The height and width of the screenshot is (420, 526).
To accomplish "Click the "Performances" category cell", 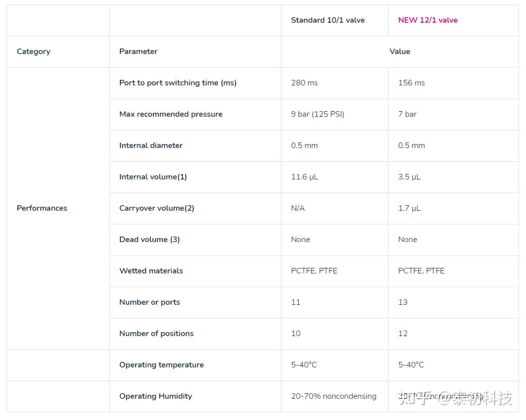I will tap(42, 208).
